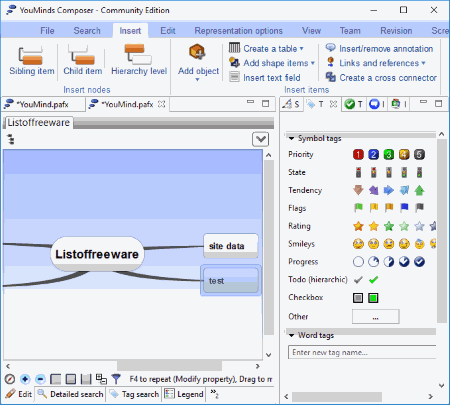
Task: Close the active YouMind.pafx tab
Action: 162,104
